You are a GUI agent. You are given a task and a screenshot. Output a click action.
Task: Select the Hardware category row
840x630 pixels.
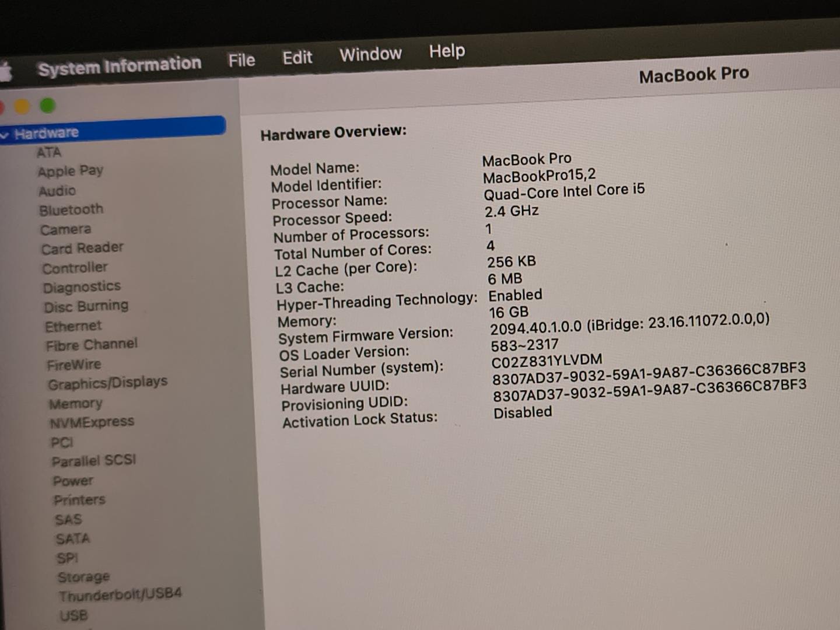click(113, 129)
